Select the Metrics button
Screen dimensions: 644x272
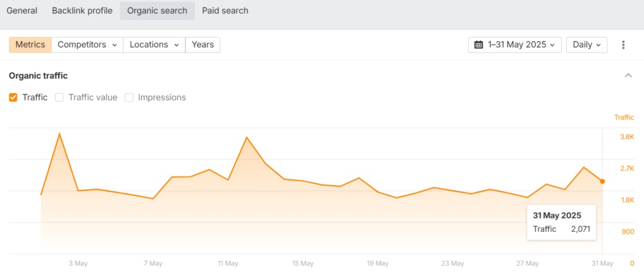30,45
